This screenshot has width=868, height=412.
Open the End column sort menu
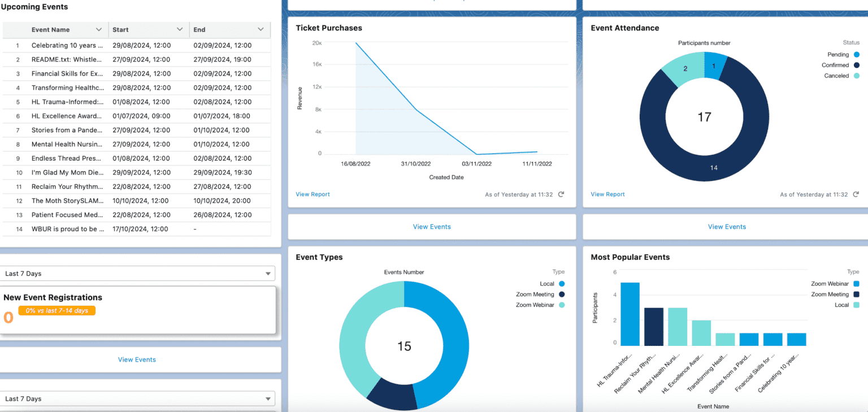tap(261, 29)
